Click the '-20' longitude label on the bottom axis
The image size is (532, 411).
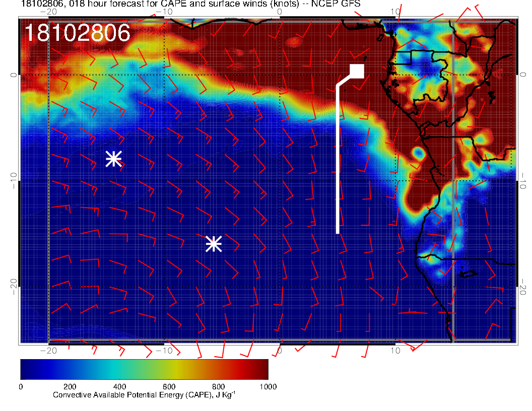tap(48, 351)
